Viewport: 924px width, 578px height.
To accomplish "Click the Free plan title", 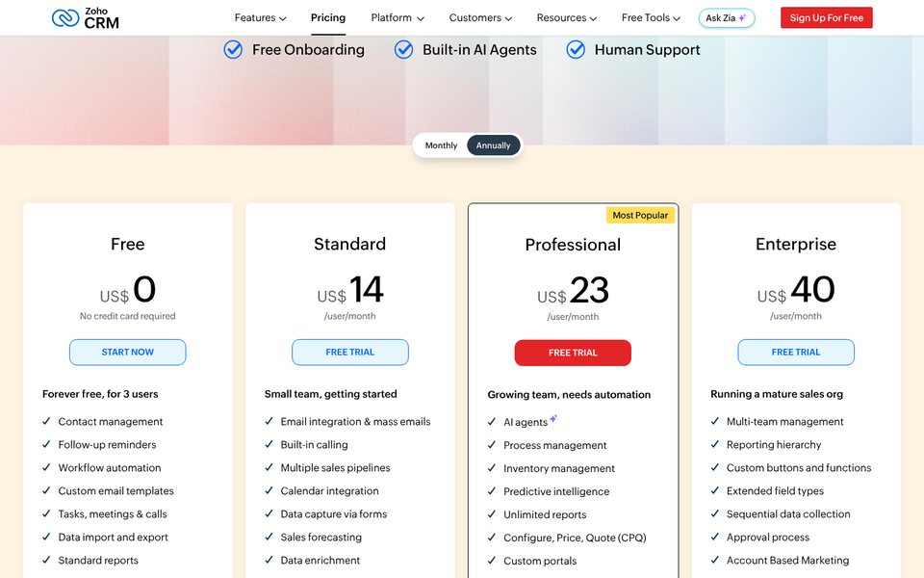I will (x=127, y=244).
